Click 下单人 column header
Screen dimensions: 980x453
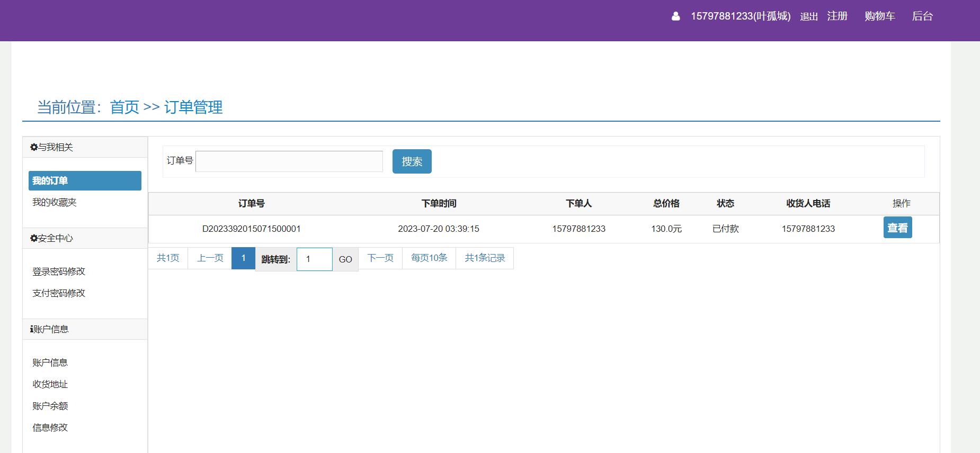(x=579, y=203)
